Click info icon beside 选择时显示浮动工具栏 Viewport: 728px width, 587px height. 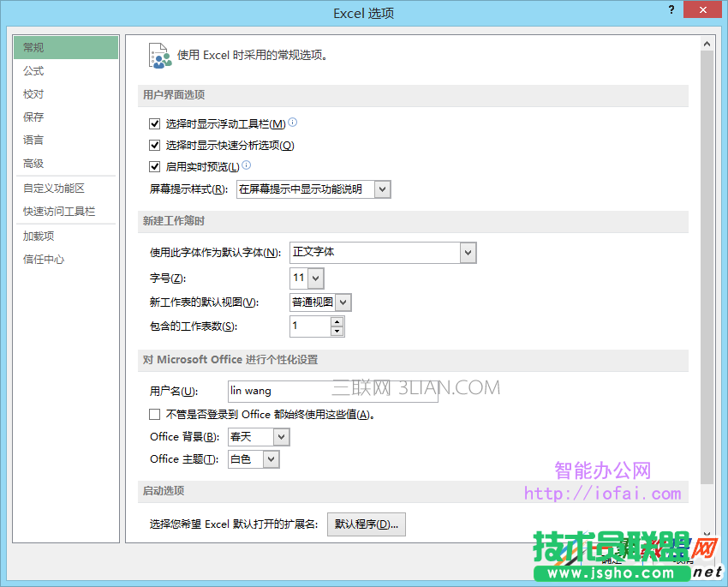[292, 123]
